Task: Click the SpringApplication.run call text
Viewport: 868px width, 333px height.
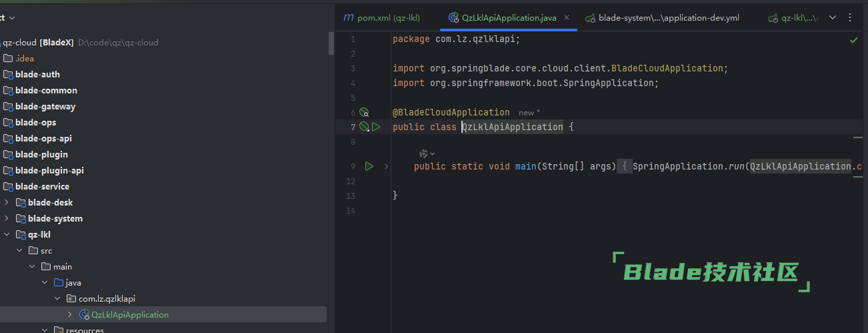Action: point(689,166)
